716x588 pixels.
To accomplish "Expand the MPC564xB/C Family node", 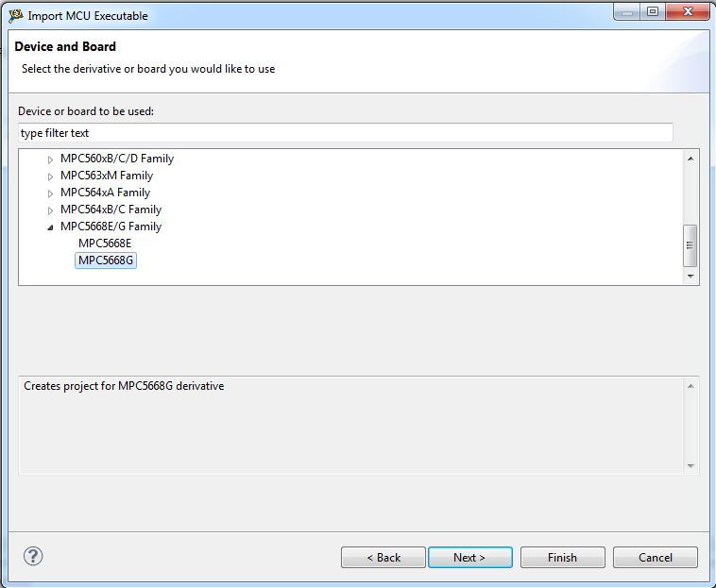I will (50, 210).
